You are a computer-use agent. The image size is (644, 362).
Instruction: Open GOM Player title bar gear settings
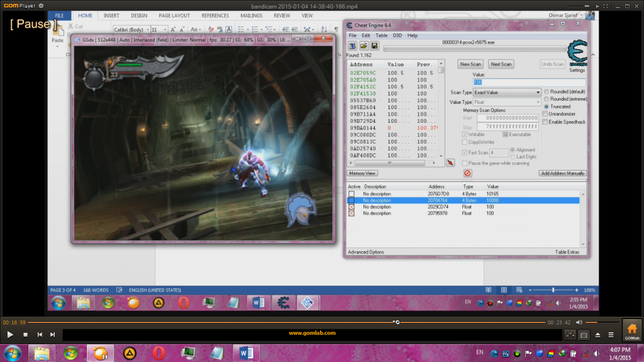point(41,6)
